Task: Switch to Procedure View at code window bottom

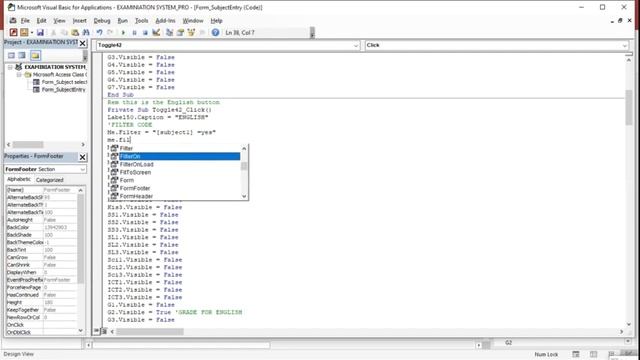Action: click(x=97, y=331)
